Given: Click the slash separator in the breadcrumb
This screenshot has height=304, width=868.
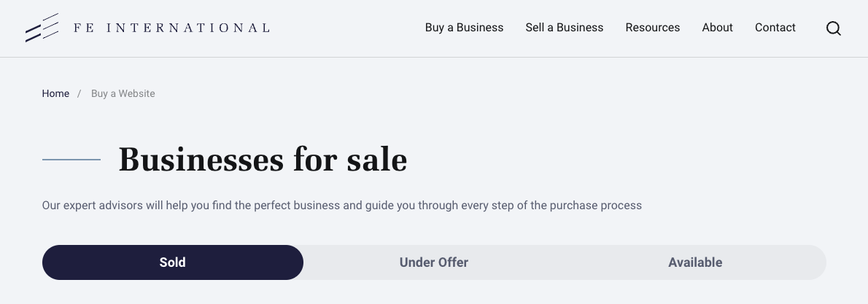Looking at the screenshot, I should (x=79, y=93).
